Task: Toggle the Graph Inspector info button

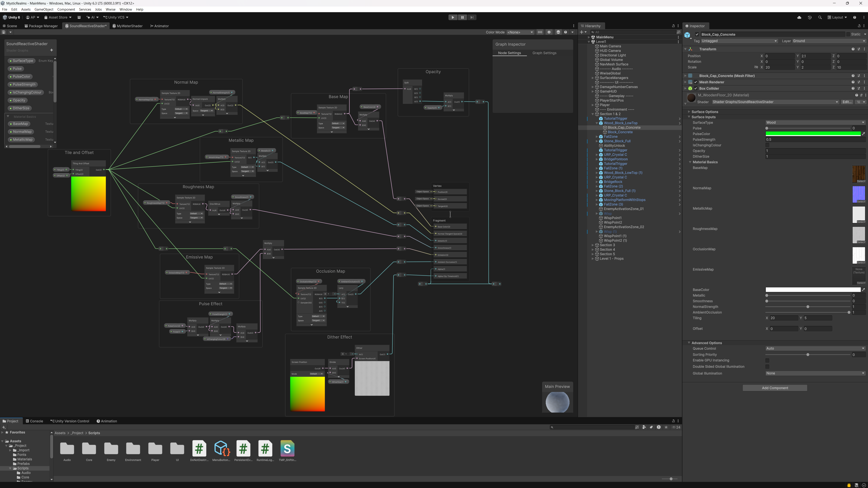Action: point(549,32)
